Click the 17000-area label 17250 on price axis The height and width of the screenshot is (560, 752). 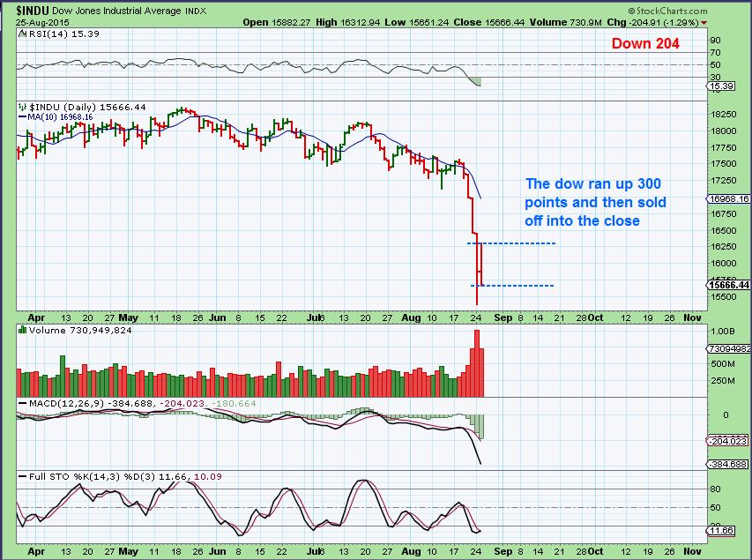[x=723, y=181]
